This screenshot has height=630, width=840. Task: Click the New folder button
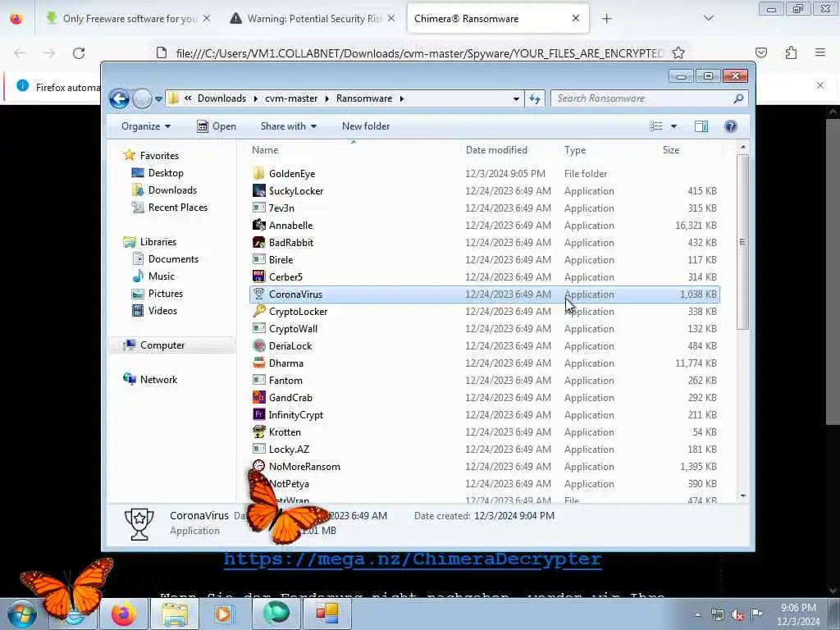(366, 126)
